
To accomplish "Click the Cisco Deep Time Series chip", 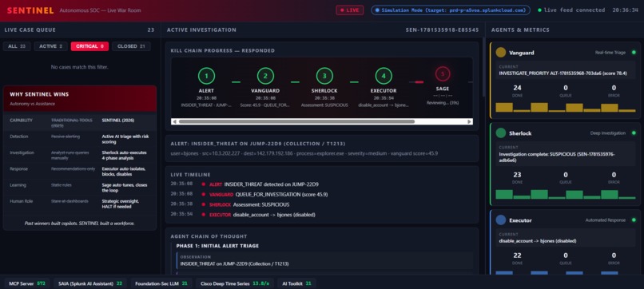I will 235,283.
